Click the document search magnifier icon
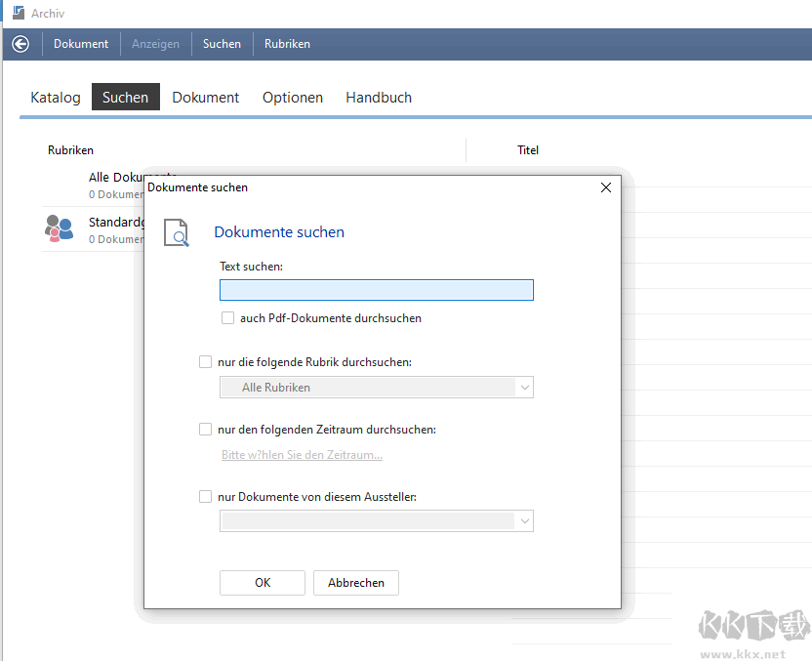This screenshot has height=661, width=812. [176, 232]
